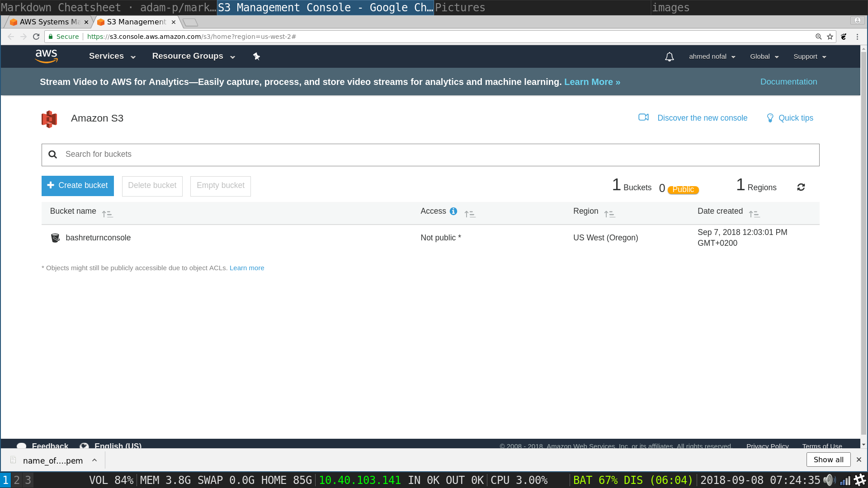The image size is (868, 488).
Task: Click the AWS logo home icon
Action: coord(46,56)
